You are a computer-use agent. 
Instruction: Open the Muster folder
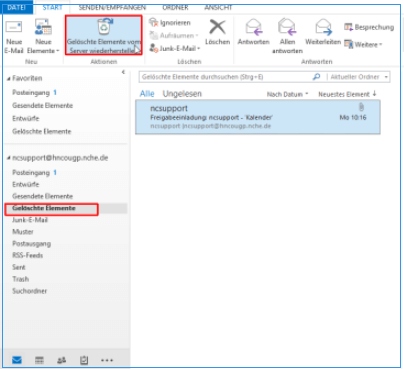click(x=23, y=232)
